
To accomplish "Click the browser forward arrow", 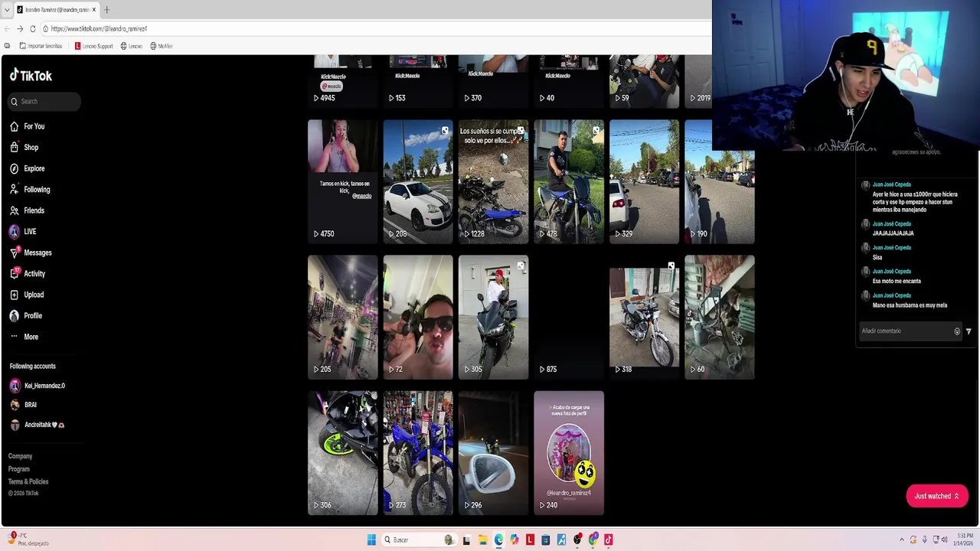I will 20,28.
